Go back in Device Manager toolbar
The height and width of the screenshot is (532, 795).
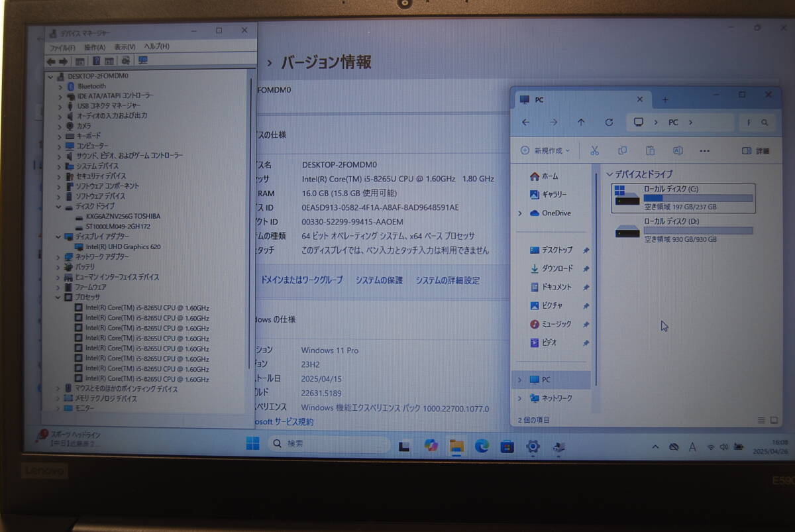[x=50, y=61]
